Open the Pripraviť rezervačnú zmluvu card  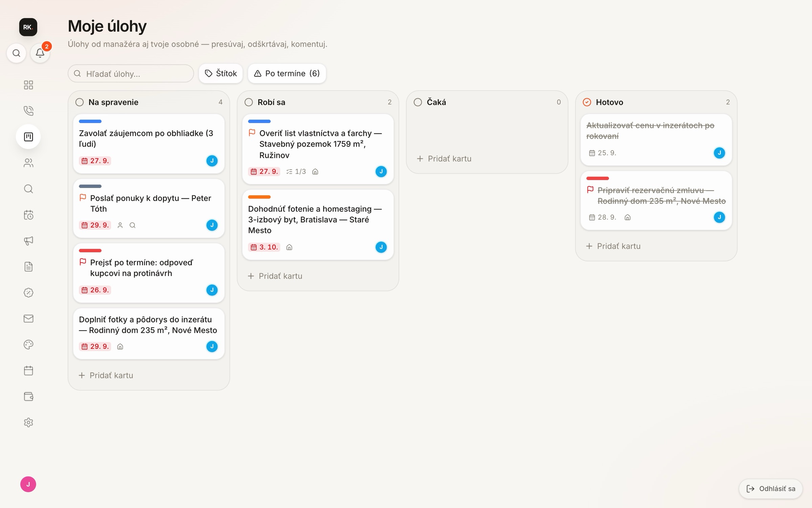[x=656, y=201]
